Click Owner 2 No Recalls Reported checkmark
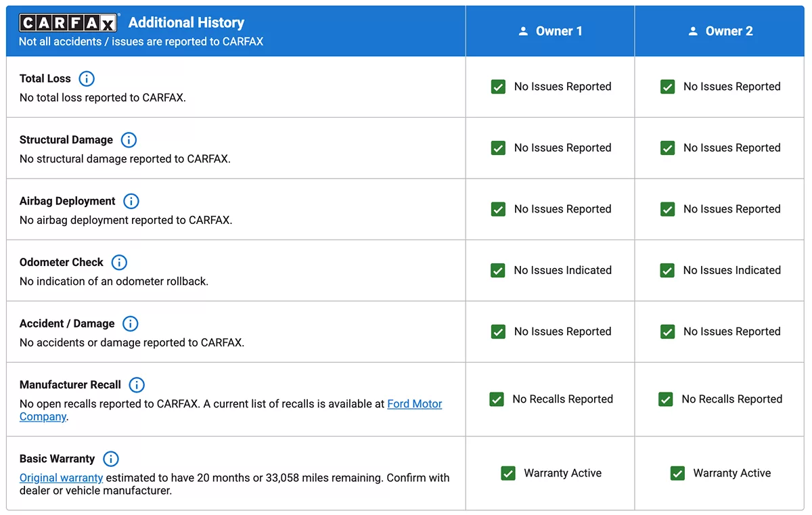This screenshot has width=812, height=515. tap(666, 399)
